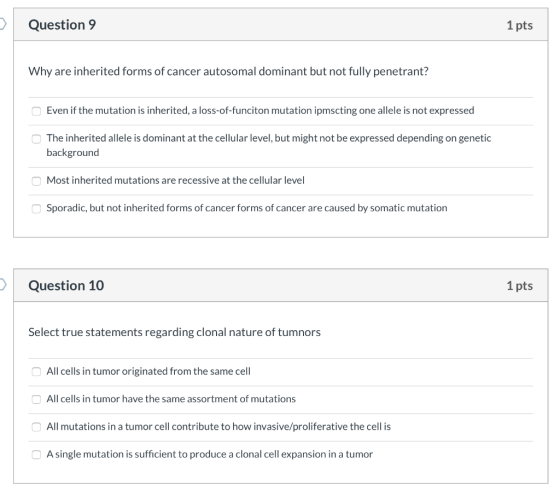Click the '1 pts' label of Question 10
The height and width of the screenshot is (486, 560).
(520, 286)
